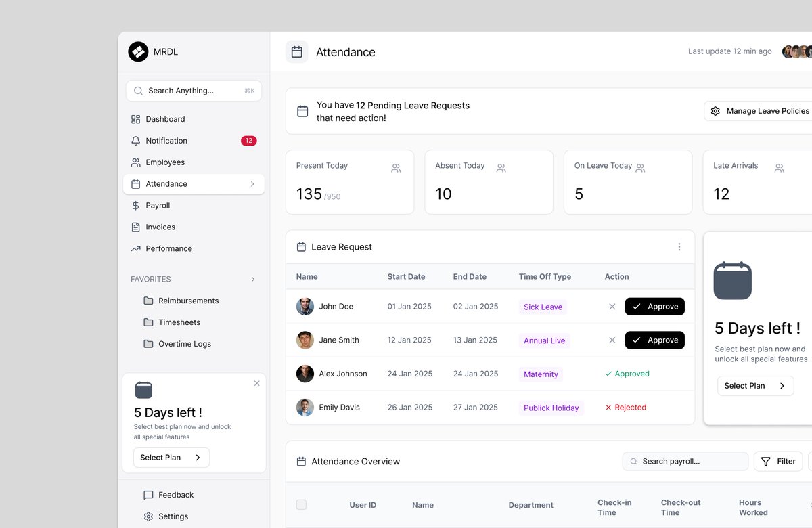Click Manage Leave Policies button
Image resolution: width=812 pixels, height=528 pixels.
coord(759,111)
